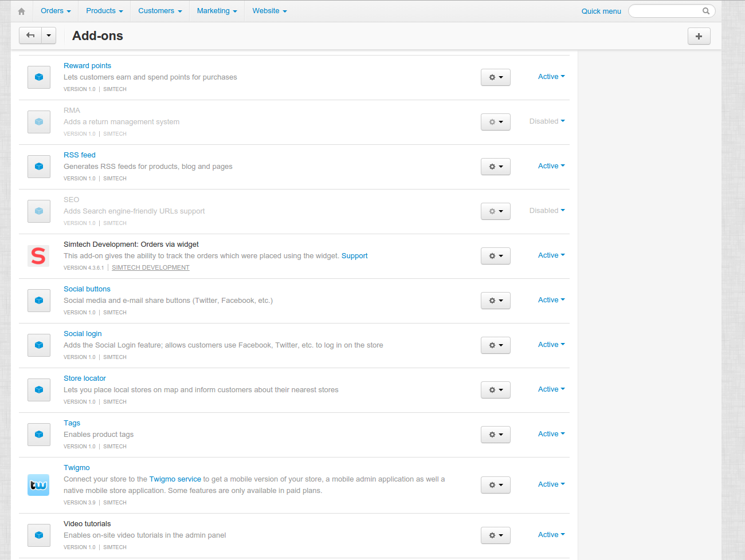Click the Video tutorials title text

point(87,524)
